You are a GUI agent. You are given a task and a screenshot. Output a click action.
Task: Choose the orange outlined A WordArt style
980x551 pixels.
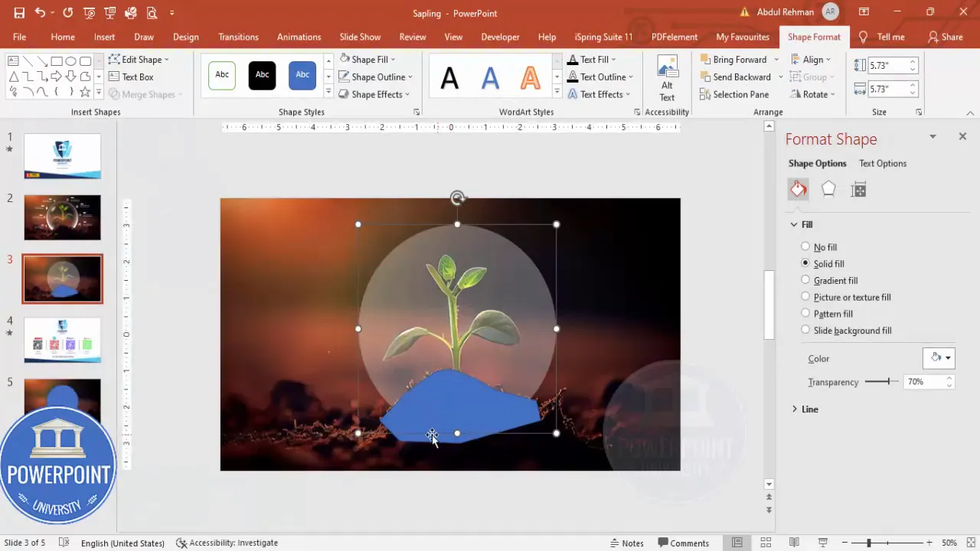point(530,77)
